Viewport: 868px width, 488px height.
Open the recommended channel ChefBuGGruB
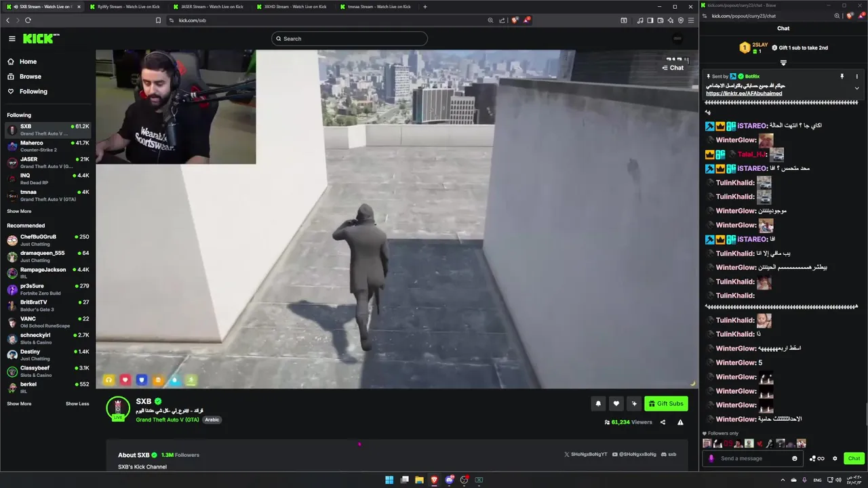(x=47, y=240)
